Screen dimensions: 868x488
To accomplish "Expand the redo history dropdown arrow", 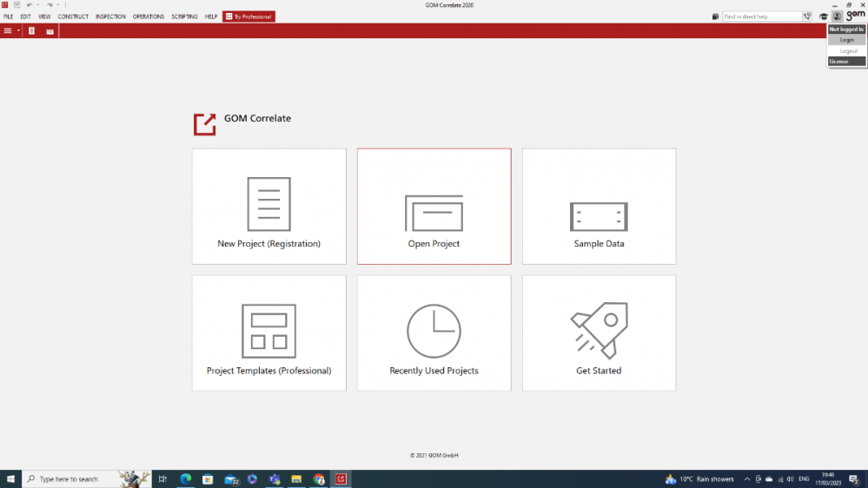I will pyautogui.click(x=58, y=5).
